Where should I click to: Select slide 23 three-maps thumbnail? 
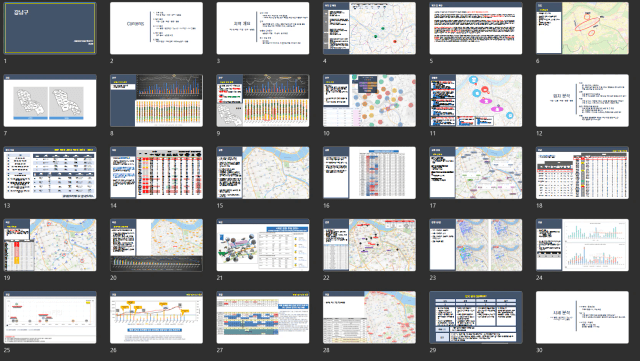click(476, 245)
